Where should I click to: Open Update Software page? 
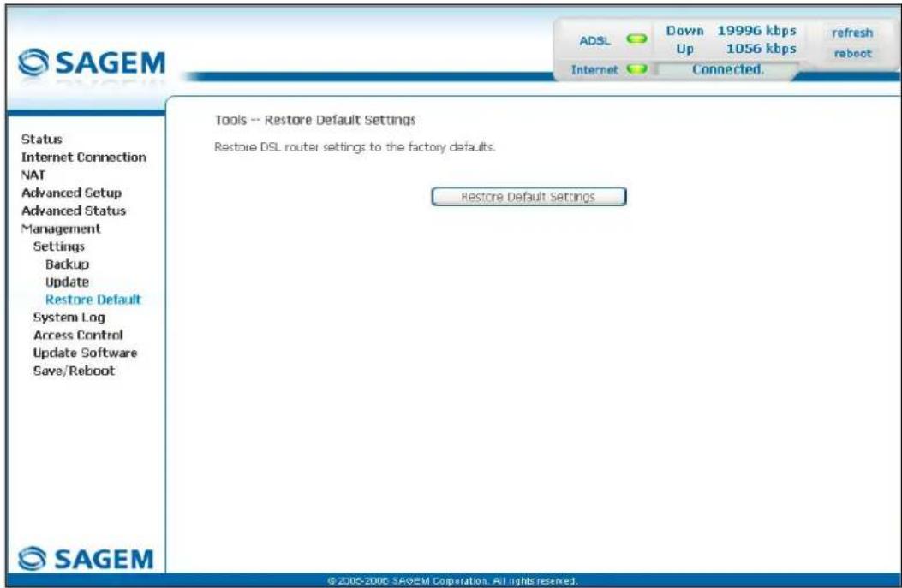85,353
